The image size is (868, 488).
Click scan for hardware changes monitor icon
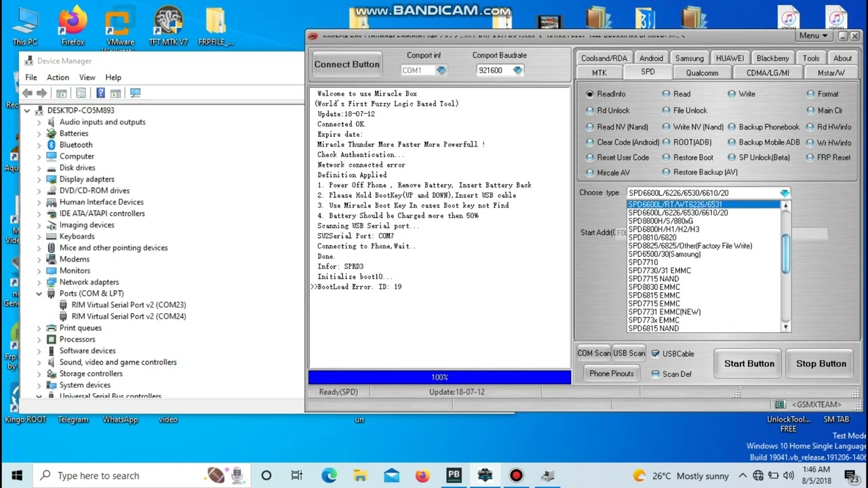[x=135, y=93]
